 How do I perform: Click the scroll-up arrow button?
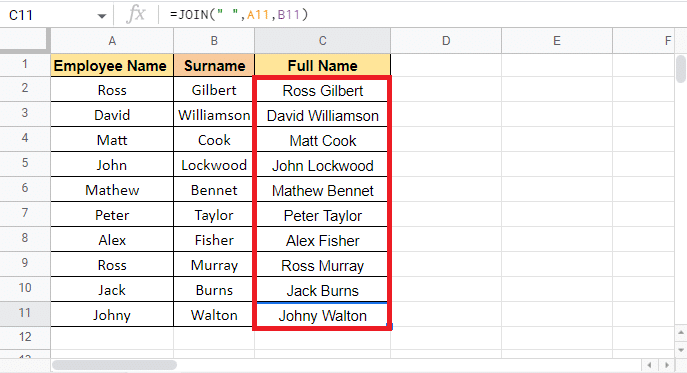680,333
